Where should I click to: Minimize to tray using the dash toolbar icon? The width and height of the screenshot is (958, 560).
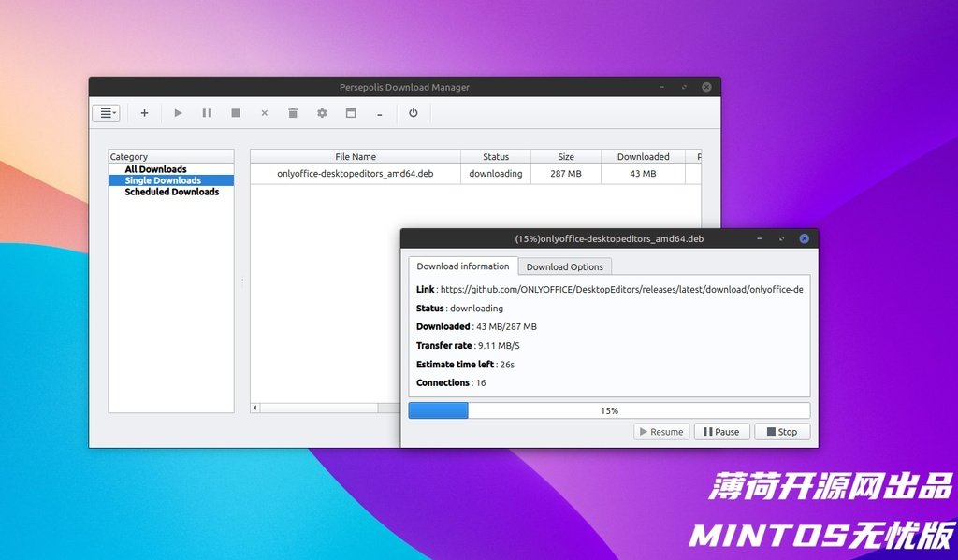(380, 114)
